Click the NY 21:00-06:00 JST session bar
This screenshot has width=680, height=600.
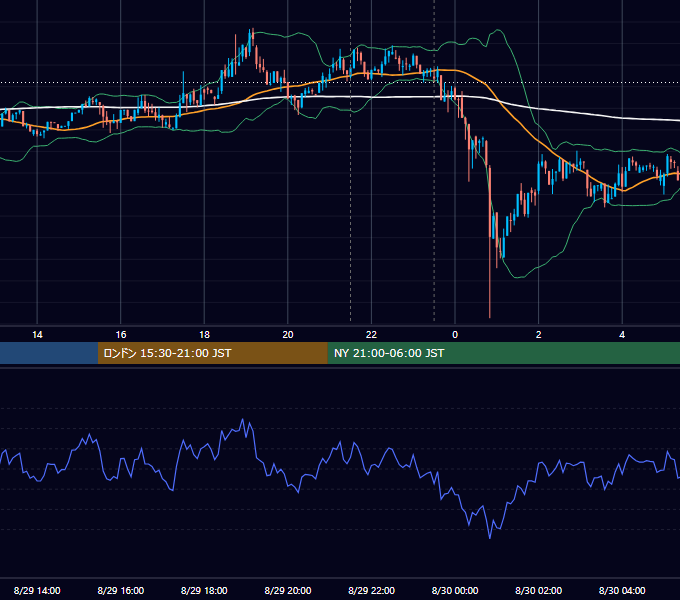[x=503, y=353]
